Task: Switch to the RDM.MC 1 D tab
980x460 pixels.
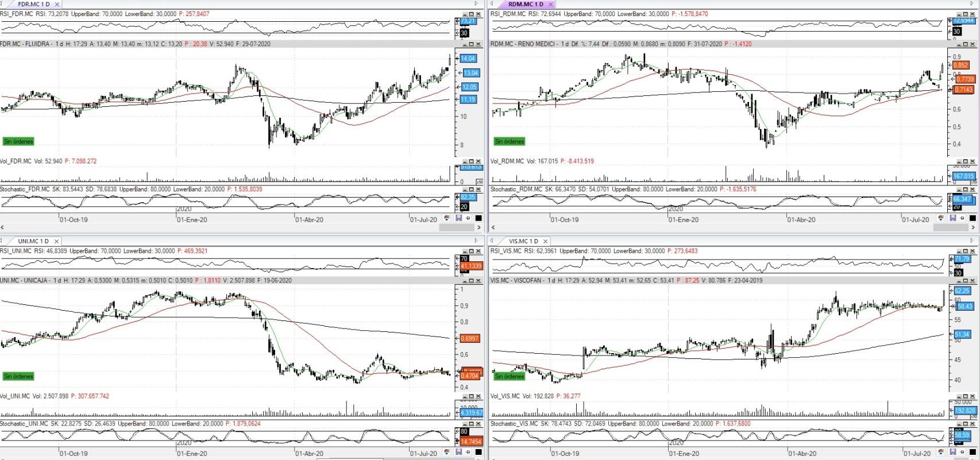Action: tap(525, 4)
